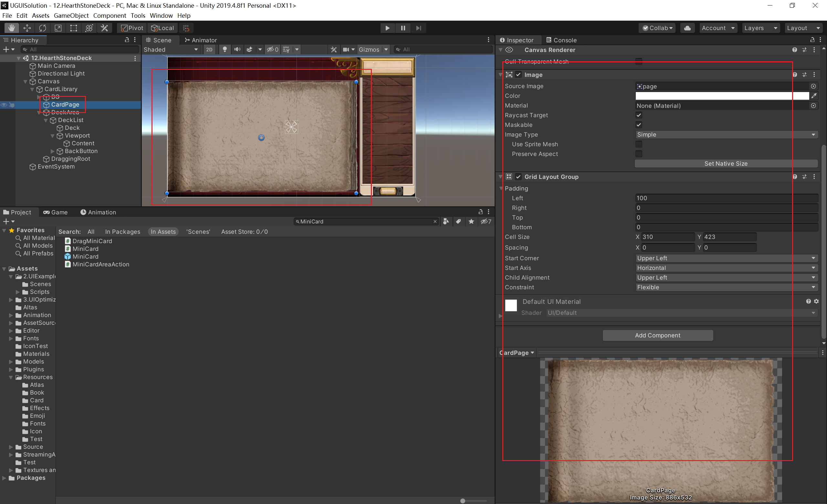Enable Use Sprite Mesh checkbox
This screenshot has height=504, width=827.
pos(639,144)
